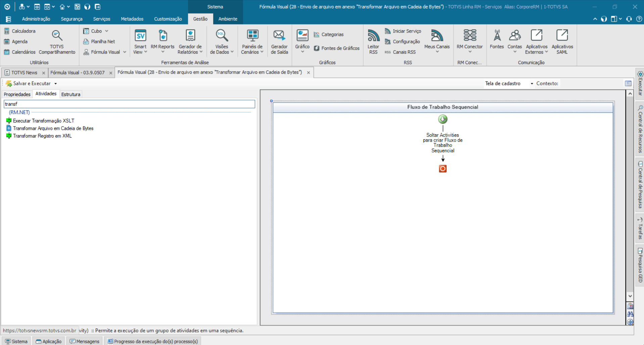Click the canvas scrollbar down arrow
Screen dimensions: 644x345
click(x=630, y=296)
